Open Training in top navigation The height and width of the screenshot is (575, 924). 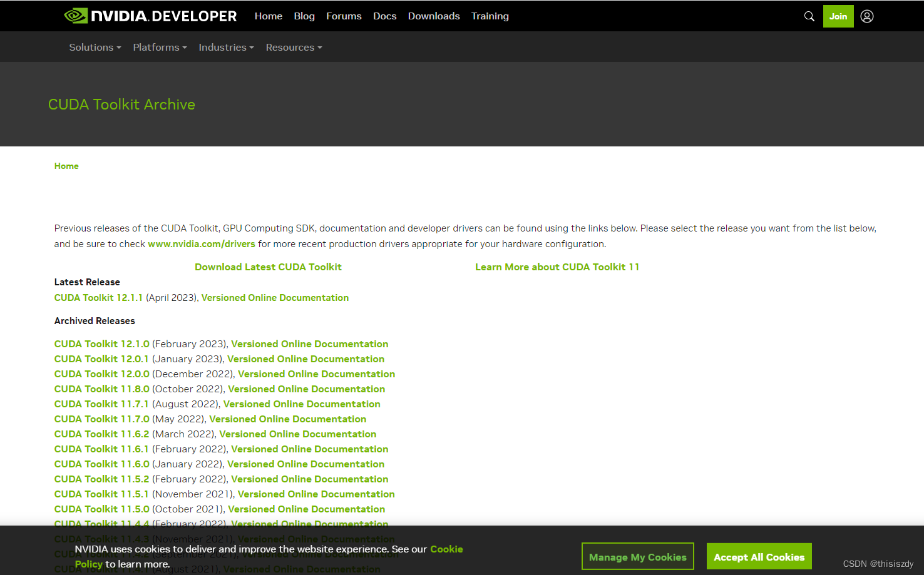pos(490,16)
